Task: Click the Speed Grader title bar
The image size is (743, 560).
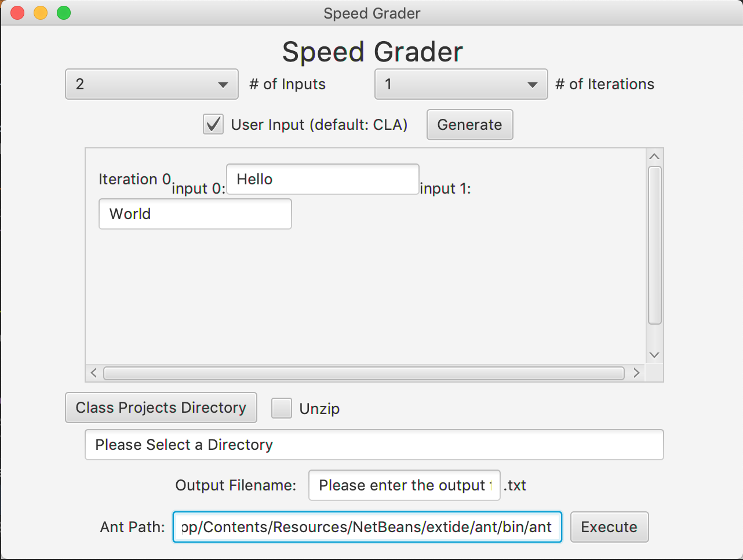Action: 371,13
